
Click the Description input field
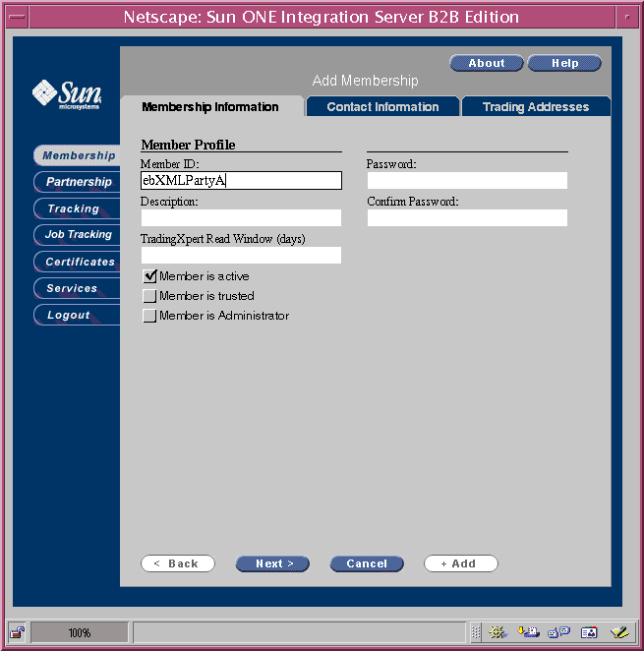(241, 218)
